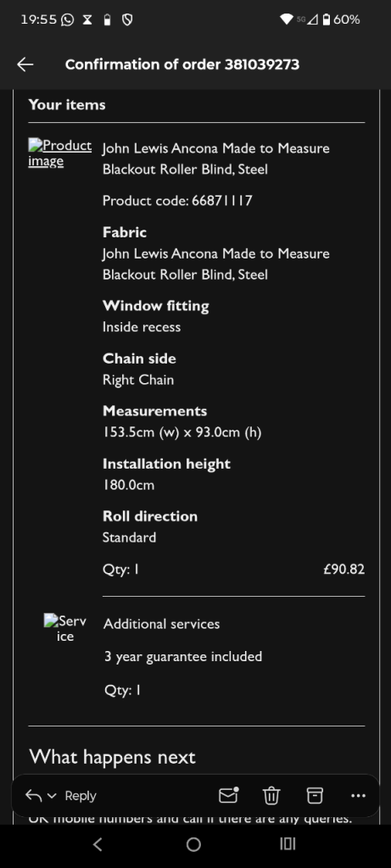Expand reply options chevron
Viewport: 391px width, 868px height.
pos(52,796)
